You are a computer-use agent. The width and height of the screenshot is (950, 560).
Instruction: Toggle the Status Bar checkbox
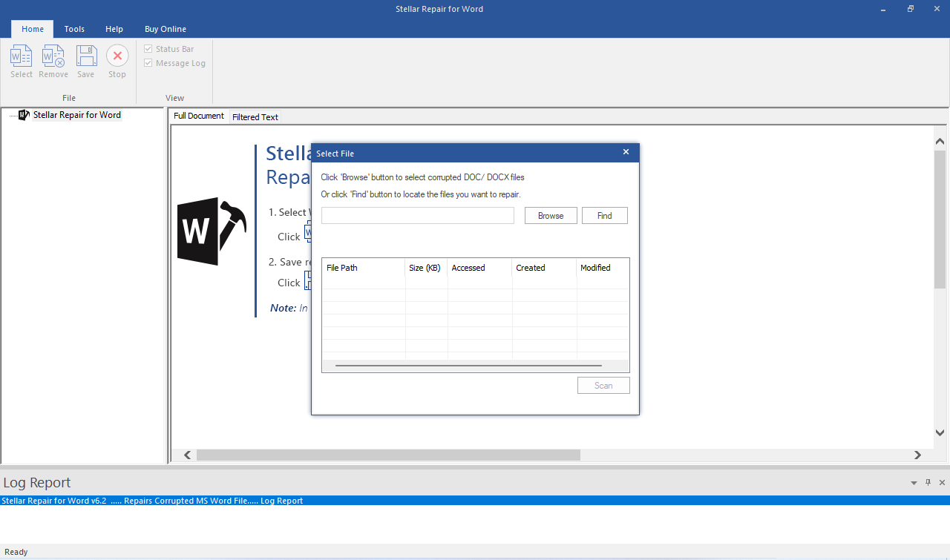(148, 49)
